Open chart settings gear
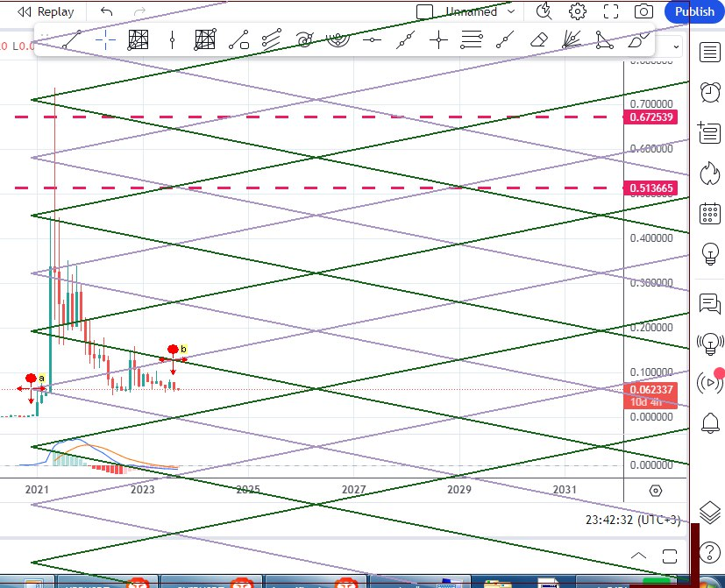This screenshot has height=588, width=725. click(x=578, y=11)
